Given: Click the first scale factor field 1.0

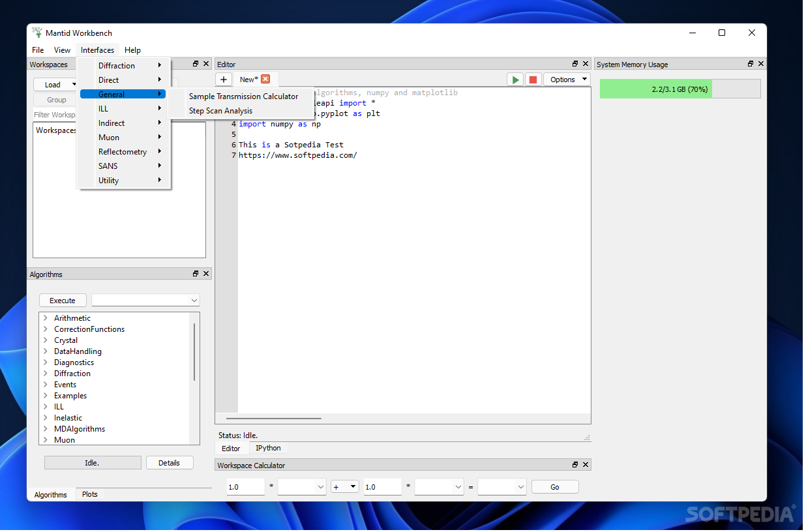Looking at the screenshot, I should [x=246, y=487].
